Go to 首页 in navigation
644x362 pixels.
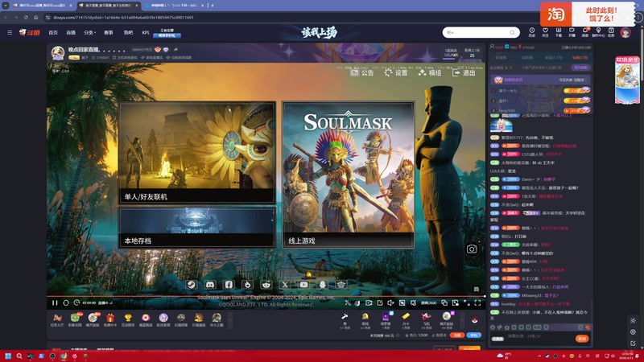coord(53,32)
